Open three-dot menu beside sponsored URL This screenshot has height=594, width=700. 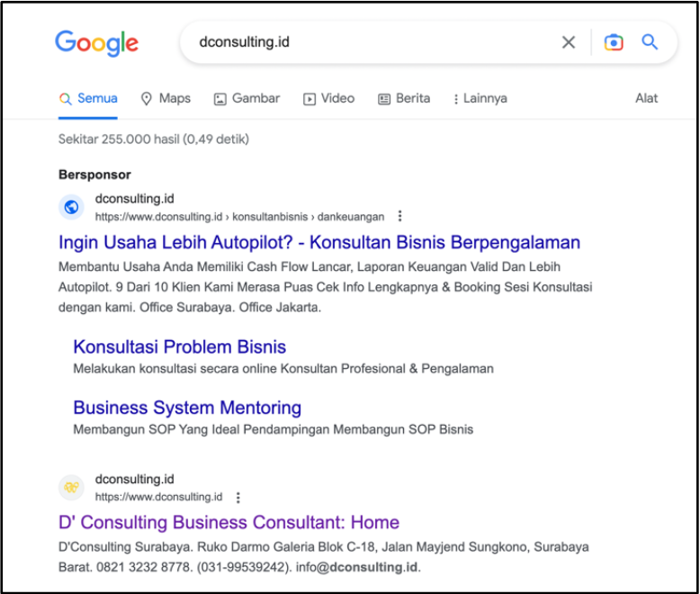(x=400, y=216)
